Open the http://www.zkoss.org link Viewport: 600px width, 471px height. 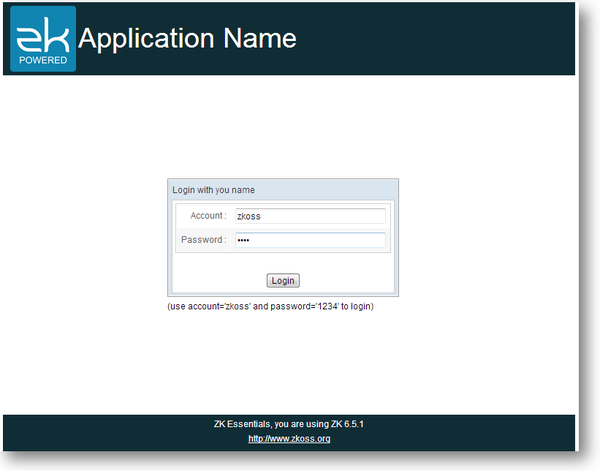coord(289,438)
